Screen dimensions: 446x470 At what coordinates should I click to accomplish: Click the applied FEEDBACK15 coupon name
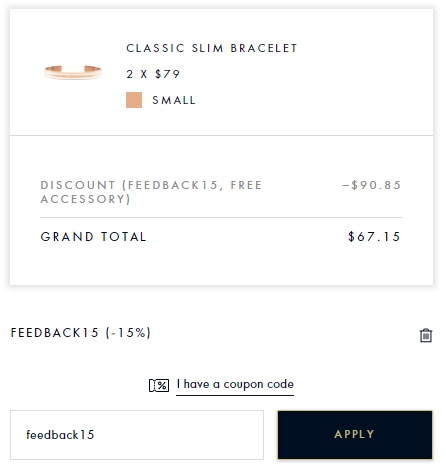click(x=55, y=333)
